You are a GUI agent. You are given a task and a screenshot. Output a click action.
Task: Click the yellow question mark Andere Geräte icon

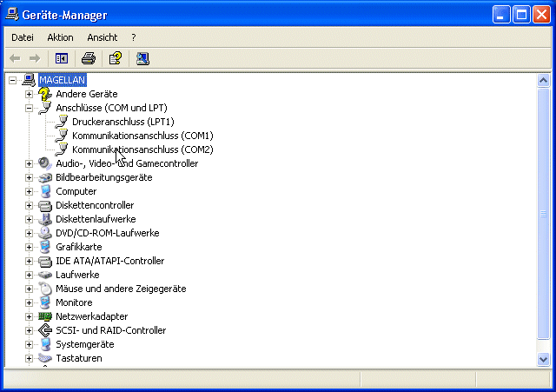[x=45, y=94]
